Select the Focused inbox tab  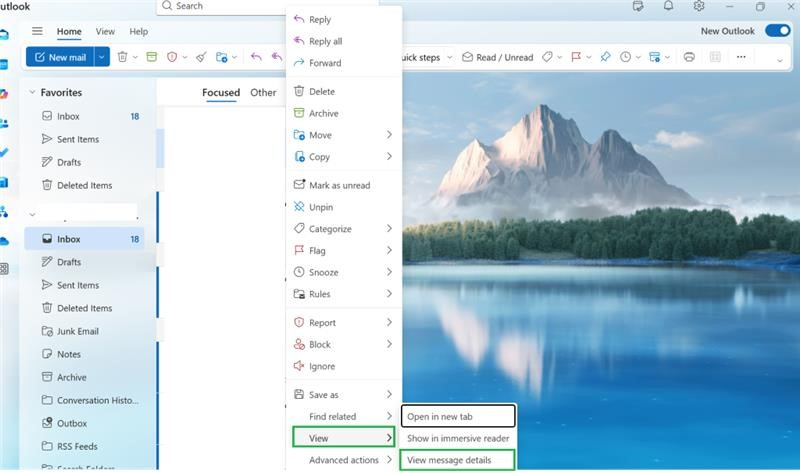(x=221, y=92)
